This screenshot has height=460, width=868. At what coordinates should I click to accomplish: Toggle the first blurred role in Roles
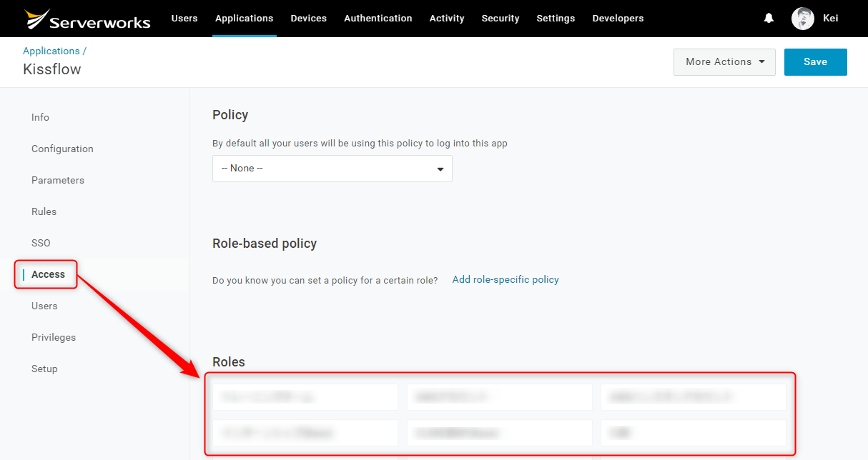coord(305,396)
